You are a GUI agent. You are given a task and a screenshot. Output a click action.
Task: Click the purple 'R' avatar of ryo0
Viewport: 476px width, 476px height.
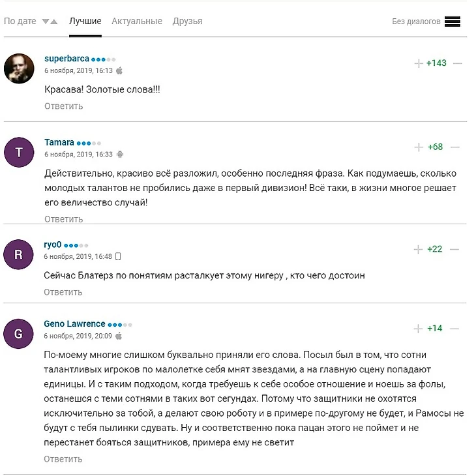[x=19, y=254]
